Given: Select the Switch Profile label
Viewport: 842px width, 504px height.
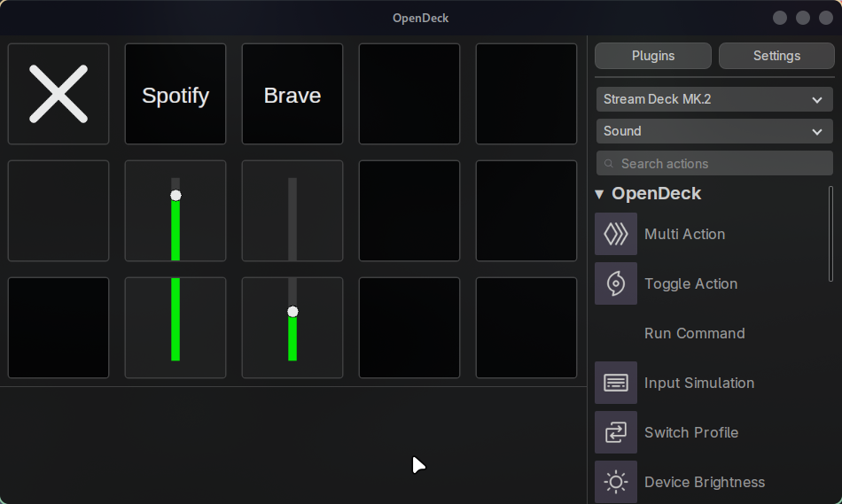Looking at the screenshot, I should click(691, 432).
